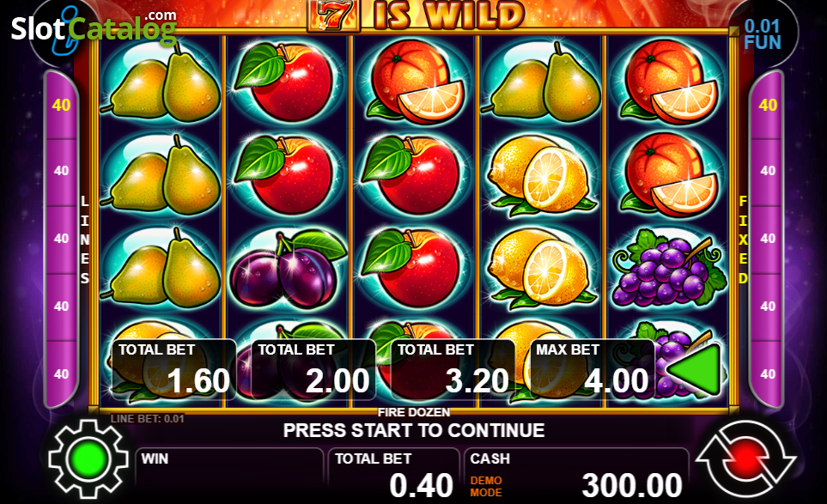
Task: Click the yellow 40 on left lines bar
Action: pos(61,105)
